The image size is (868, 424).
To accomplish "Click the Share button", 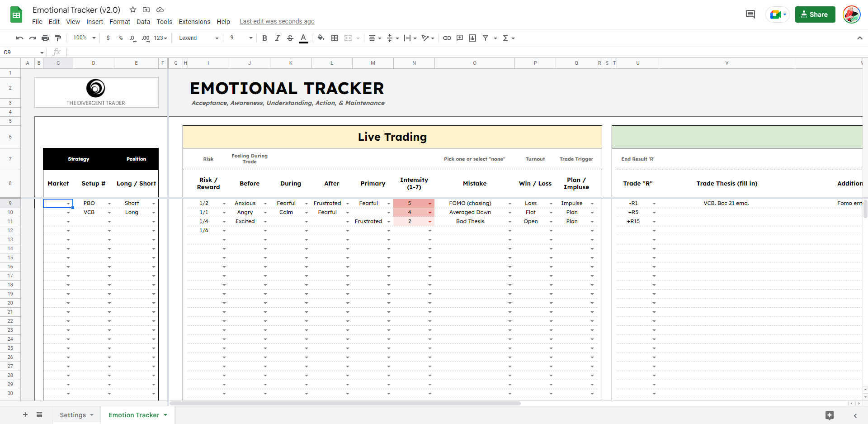I will (815, 14).
